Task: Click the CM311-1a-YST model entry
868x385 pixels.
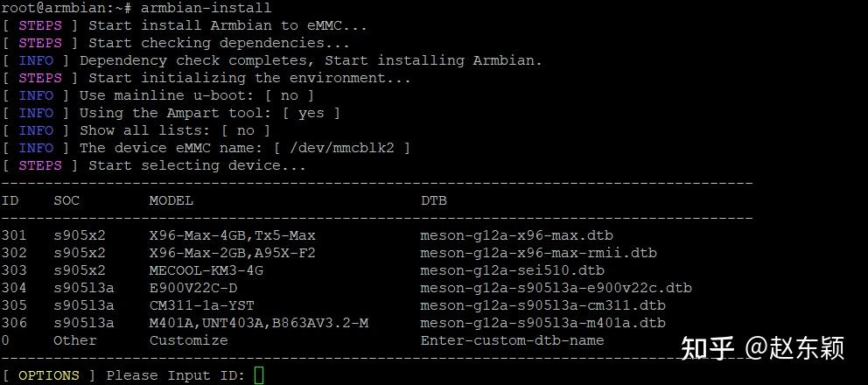Action: 201,305
